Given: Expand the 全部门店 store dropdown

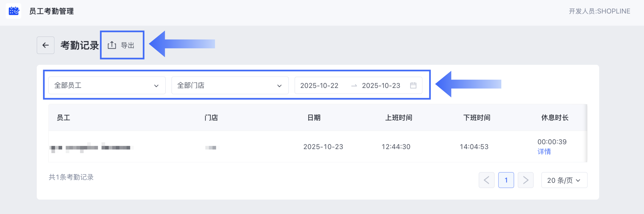Looking at the screenshot, I should click(230, 86).
